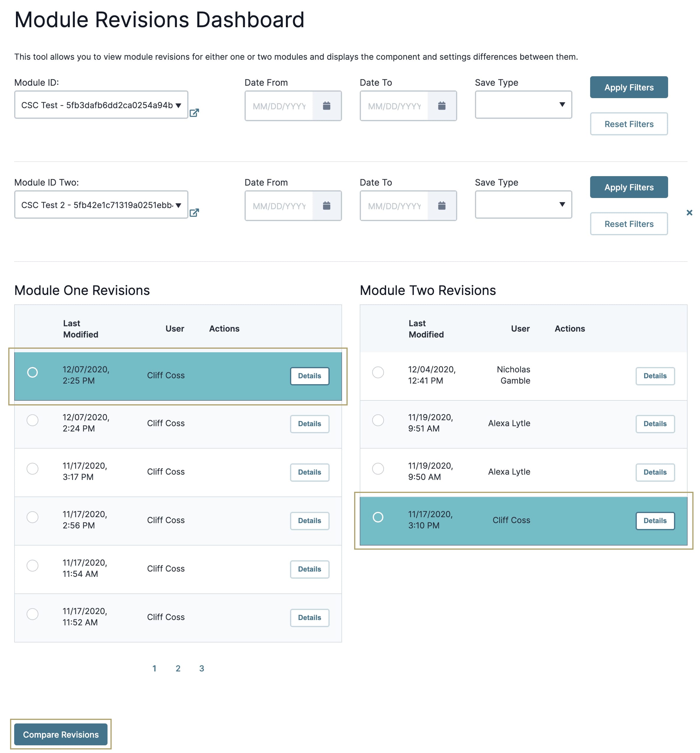The image size is (700, 753).
Task: Select radio for 11/17/2020 3:17 PM revision
Action: click(32, 468)
